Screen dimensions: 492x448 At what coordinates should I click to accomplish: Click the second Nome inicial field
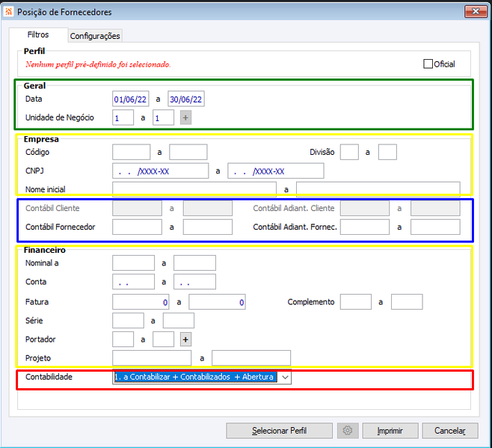pyautogui.click(x=378, y=189)
